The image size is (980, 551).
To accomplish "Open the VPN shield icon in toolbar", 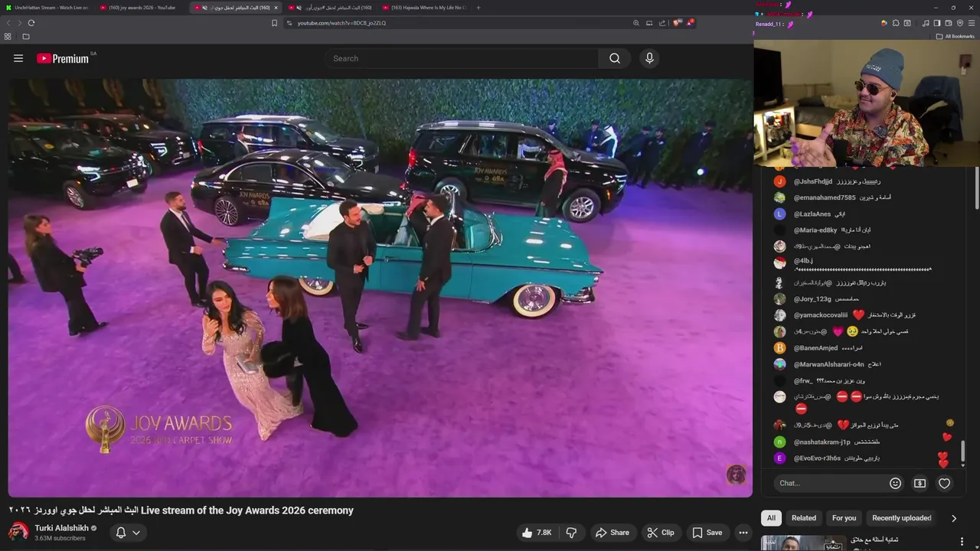I will (x=960, y=23).
